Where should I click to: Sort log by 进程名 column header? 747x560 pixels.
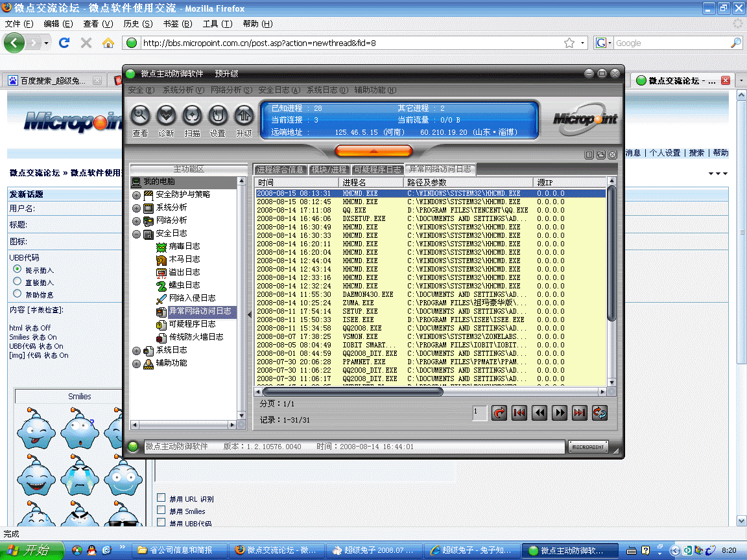pyautogui.click(x=371, y=182)
